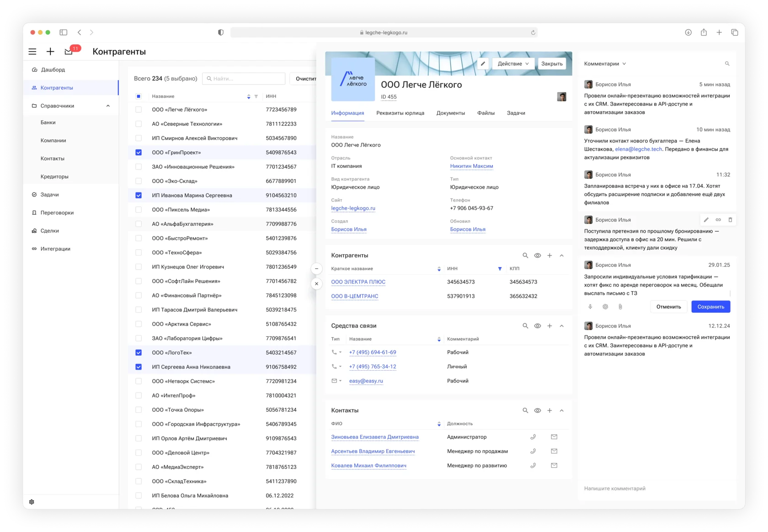This screenshot has height=532, width=768.
Task: Edit the претензия comment with pencil icon
Action: [x=706, y=220]
